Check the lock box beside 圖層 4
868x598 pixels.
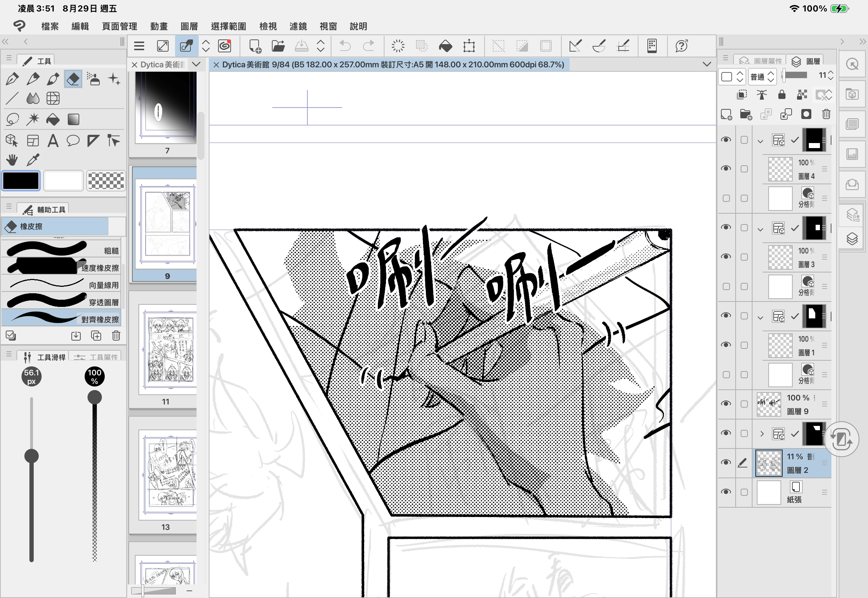[744, 169]
